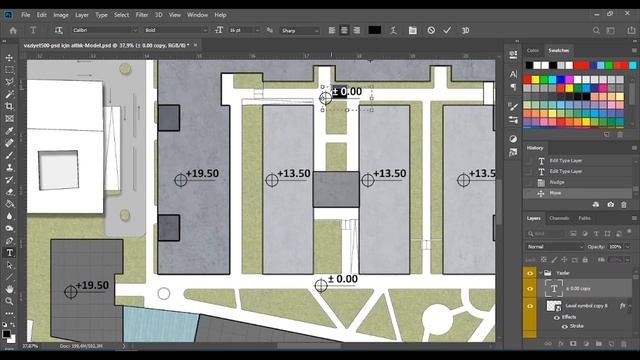Select the Nudge history state

[578, 182]
